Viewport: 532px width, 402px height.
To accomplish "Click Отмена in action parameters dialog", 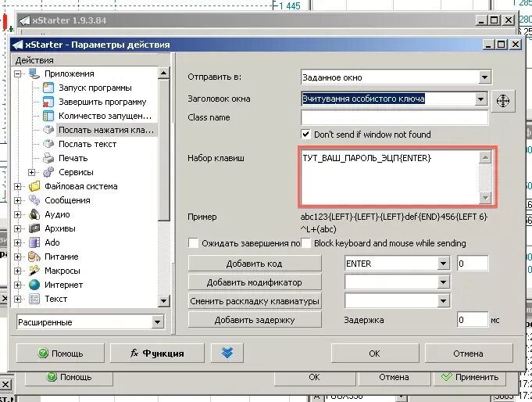I will point(468,353).
